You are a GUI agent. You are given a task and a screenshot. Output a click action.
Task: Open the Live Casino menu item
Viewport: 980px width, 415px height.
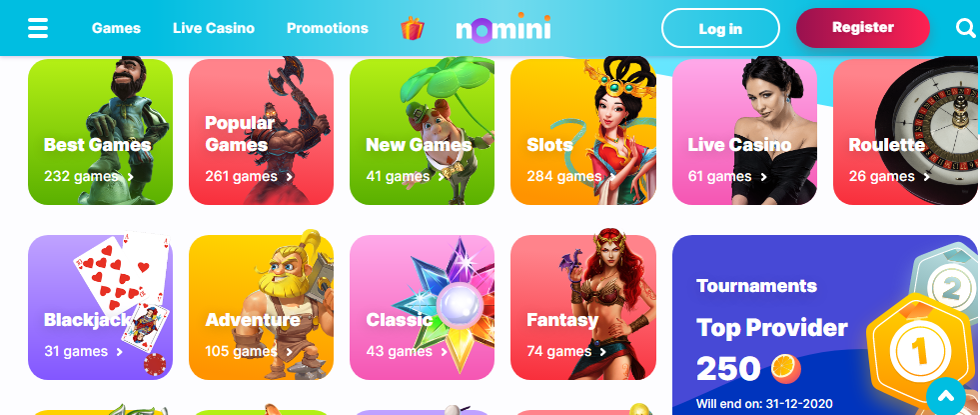tap(214, 28)
